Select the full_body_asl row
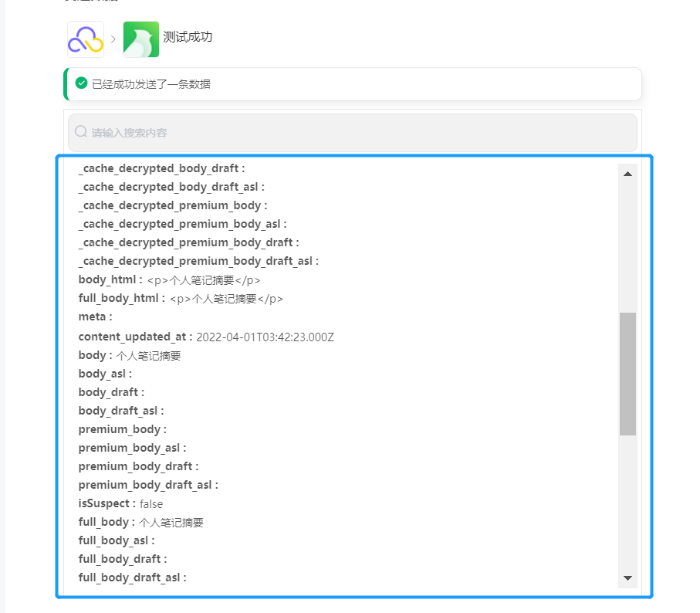Image resolution: width=700 pixels, height=613 pixels. click(x=117, y=540)
